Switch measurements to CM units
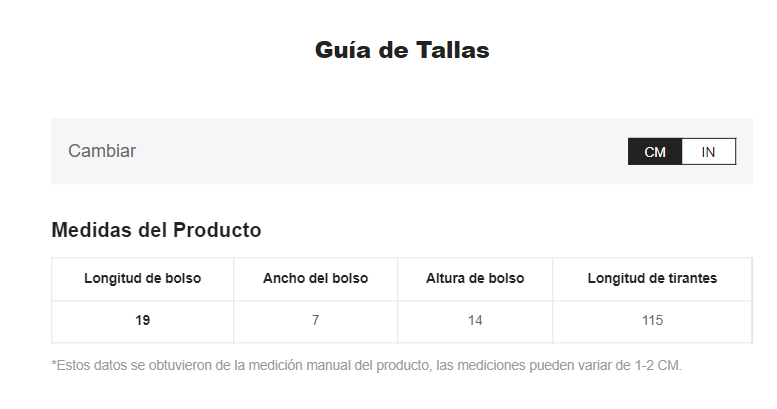Screen dimensions: 777x409 click(655, 152)
